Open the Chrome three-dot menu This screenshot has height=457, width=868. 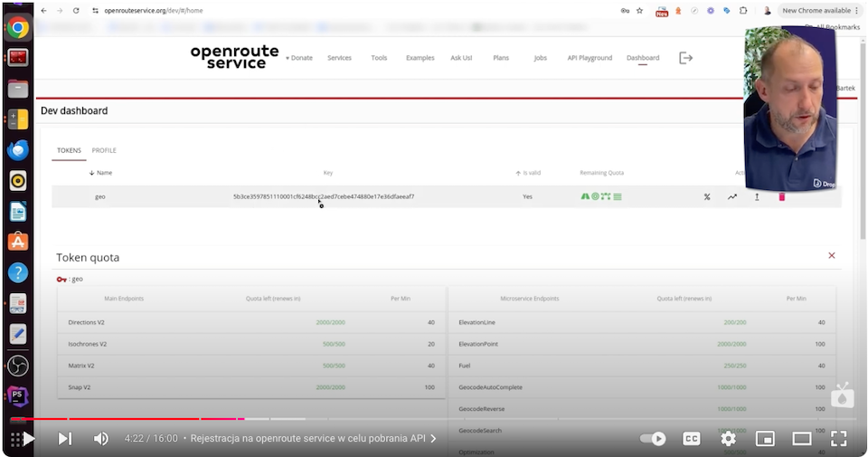[x=857, y=11]
